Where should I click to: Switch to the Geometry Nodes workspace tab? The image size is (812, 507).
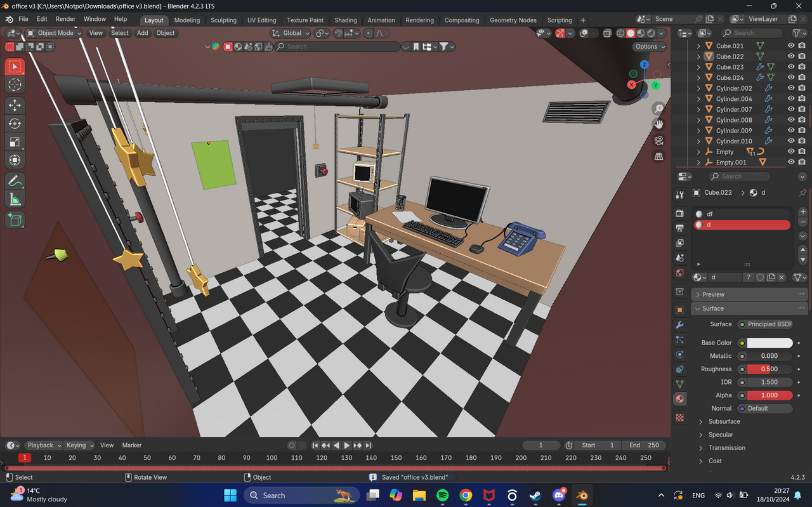[x=513, y=20]
